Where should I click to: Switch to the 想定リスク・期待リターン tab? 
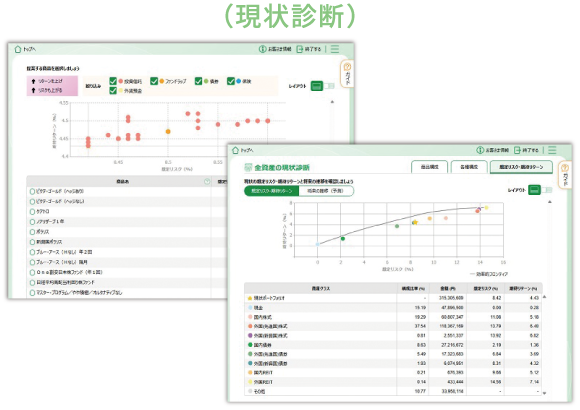pyautogui.click(x=521, y=167)
